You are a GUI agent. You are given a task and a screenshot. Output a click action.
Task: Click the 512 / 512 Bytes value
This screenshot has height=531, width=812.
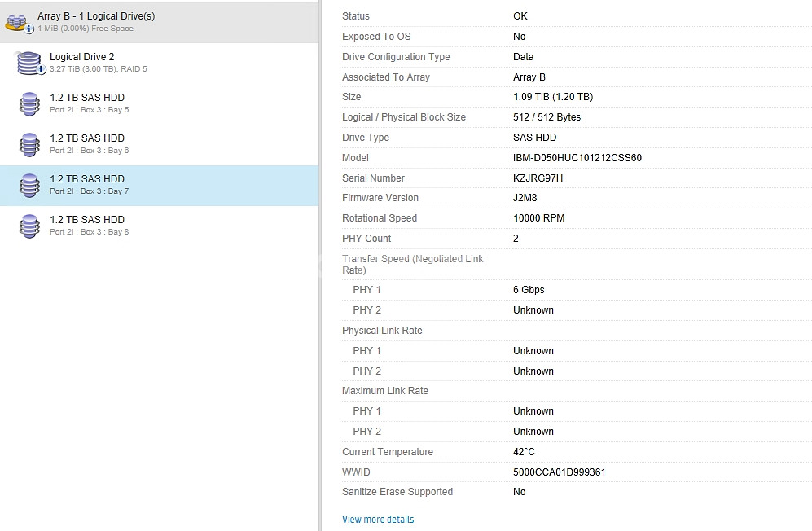click(546, 117)
